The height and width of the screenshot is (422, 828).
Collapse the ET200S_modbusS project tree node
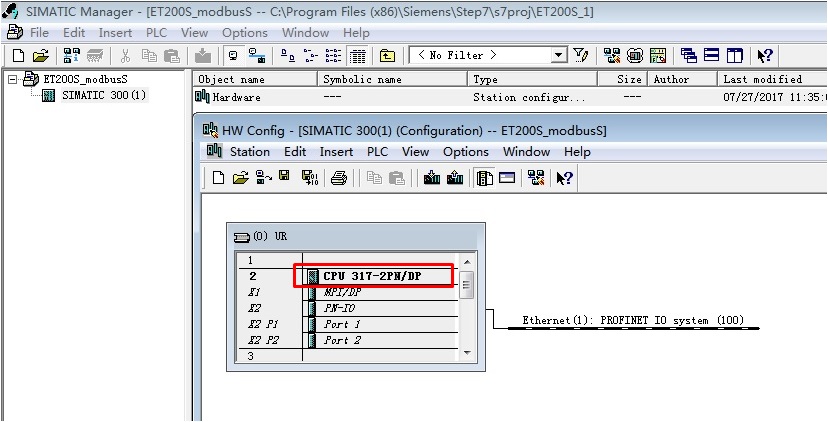tap(12, 79)
